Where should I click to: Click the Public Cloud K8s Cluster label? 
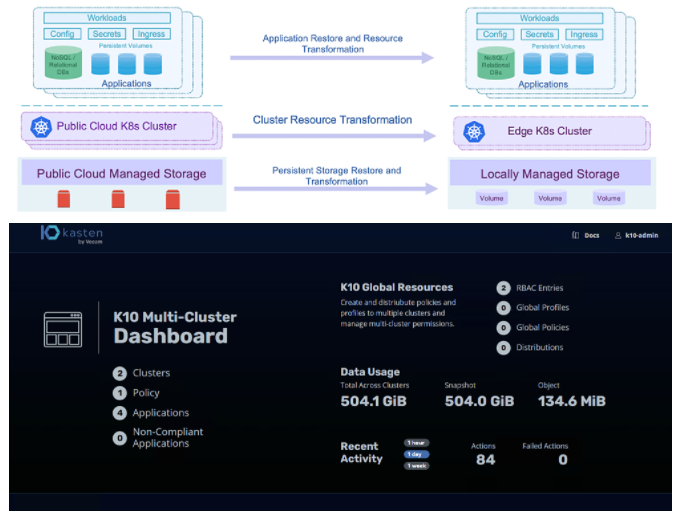tap(117, 127)
